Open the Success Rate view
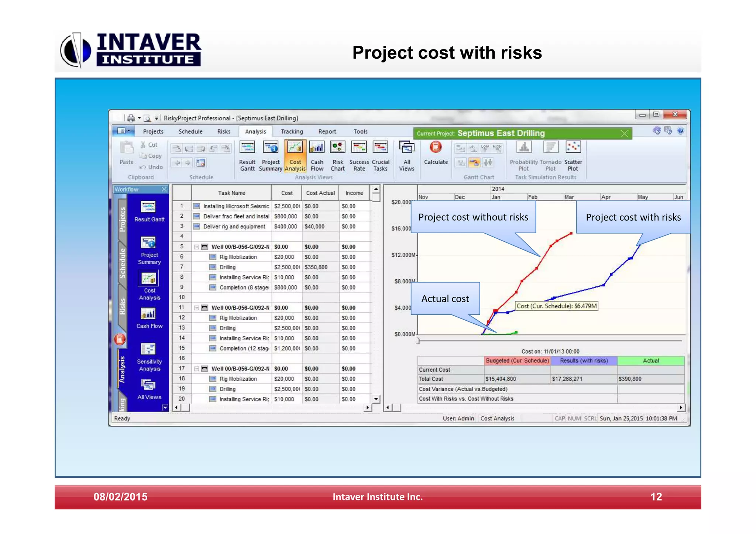 pos(359,156)
